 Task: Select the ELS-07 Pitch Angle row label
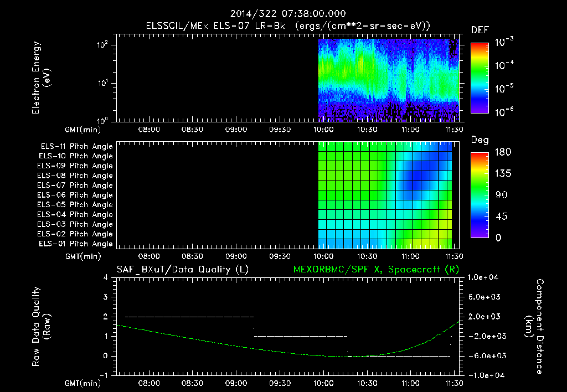point(75,185)
